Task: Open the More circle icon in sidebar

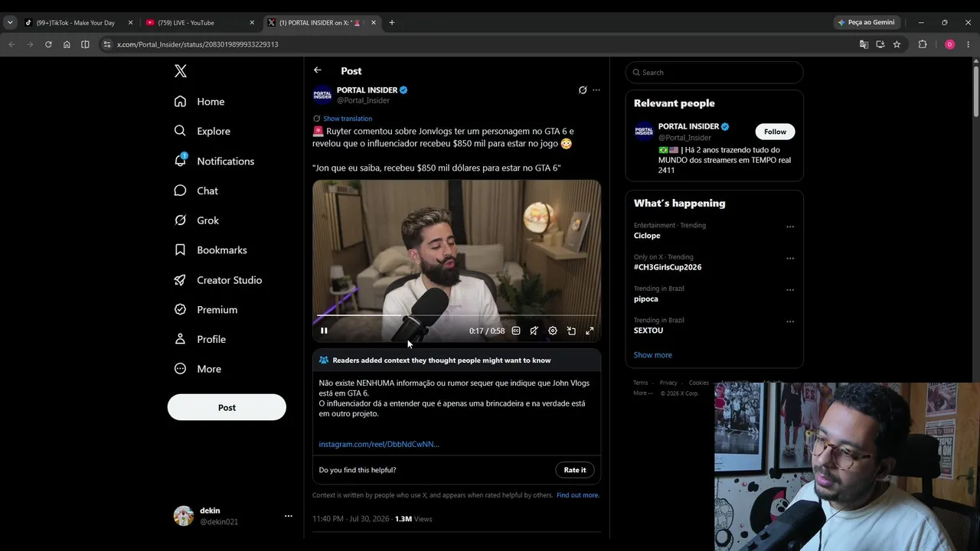Action: click(x=180, y=369)
